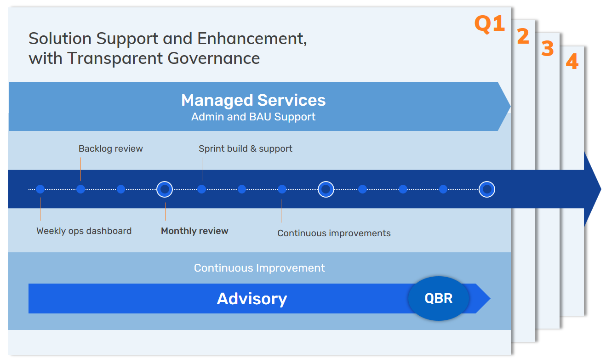Select the last ringed marker at timeline end

coord(486,189)
